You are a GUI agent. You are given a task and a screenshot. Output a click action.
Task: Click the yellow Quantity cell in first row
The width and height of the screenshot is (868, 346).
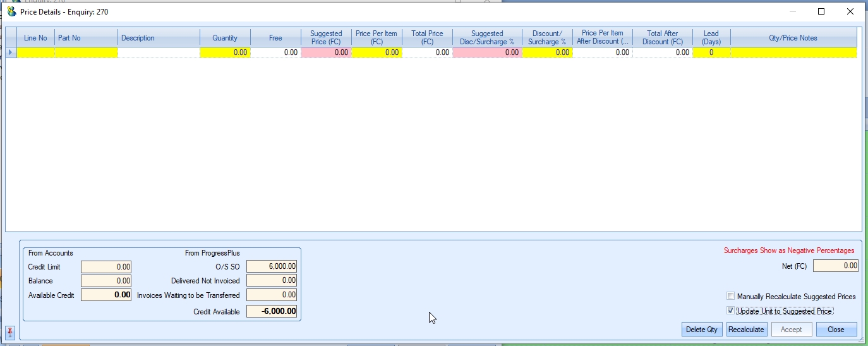tap(225, 53)
